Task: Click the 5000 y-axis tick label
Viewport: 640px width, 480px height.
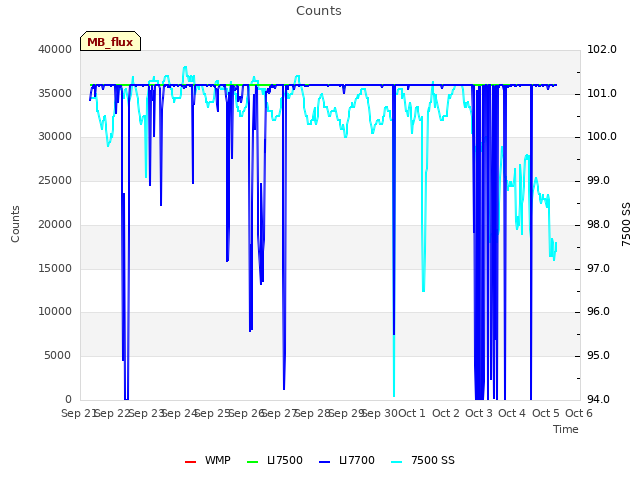Action: [58, 356]
